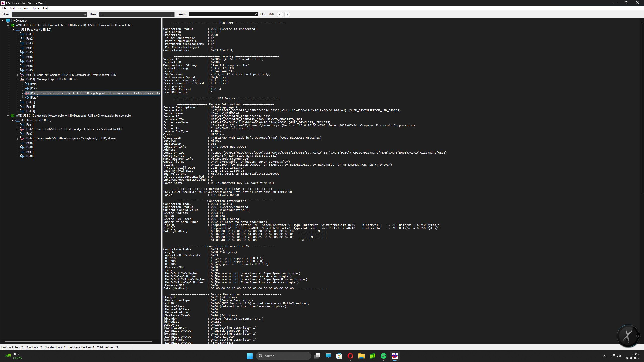Clear the search box with X icon
Screen dimensions: 644x362
click(x=256, y=14)
